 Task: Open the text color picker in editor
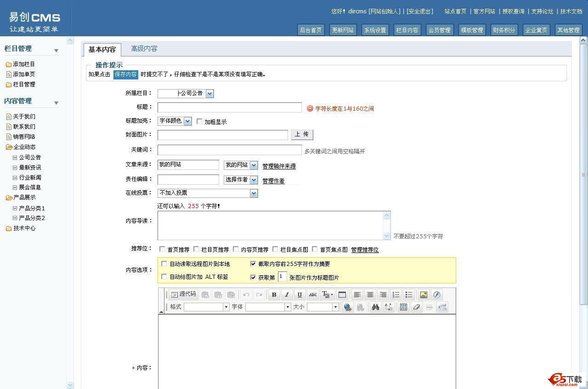click(327, 295)
